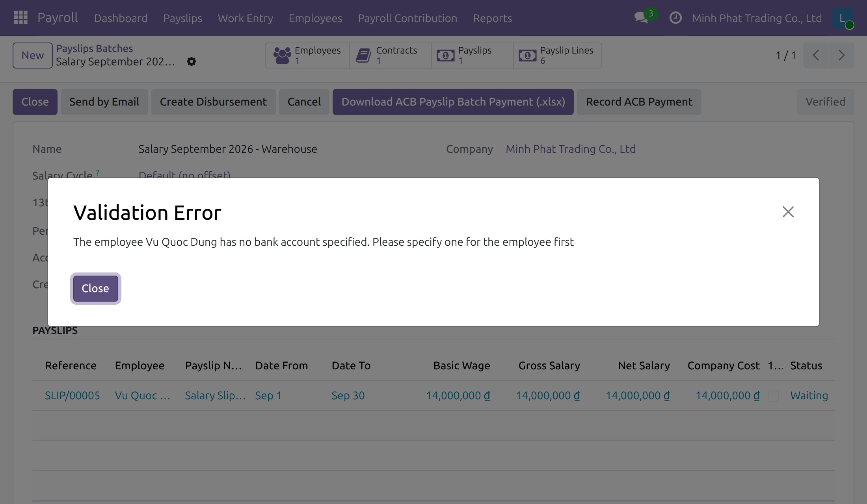Click payslip name cell Salary Slip…
The height and width of the screenshot is (504, 867).
(x=215, y=396)
